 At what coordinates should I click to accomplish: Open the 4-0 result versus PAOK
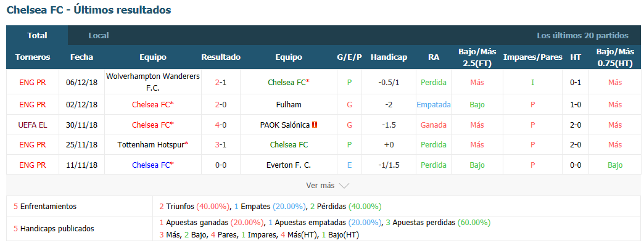point(221,125)
